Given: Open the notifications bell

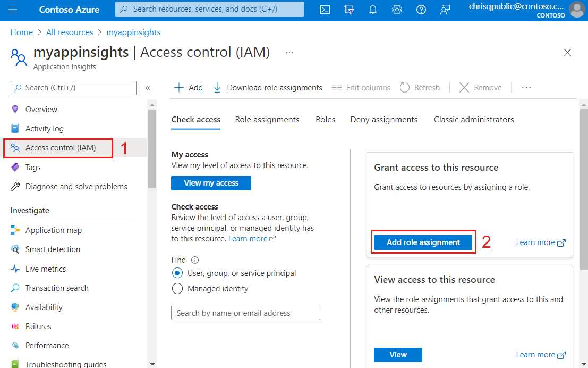Looking at the screenshot, I should [372, 9].
